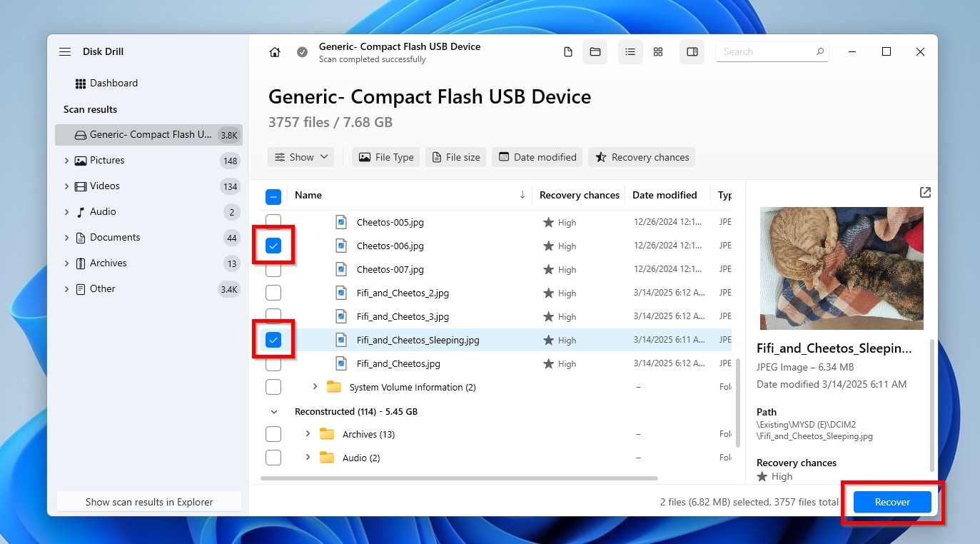Click the Home icon near device name
The image size is (980, 544).
[275, 51]
